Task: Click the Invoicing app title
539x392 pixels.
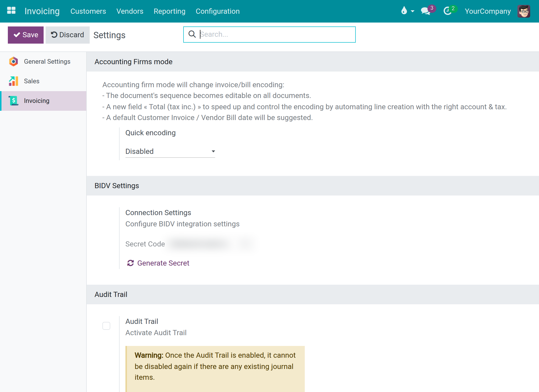Action: point(42,11)
